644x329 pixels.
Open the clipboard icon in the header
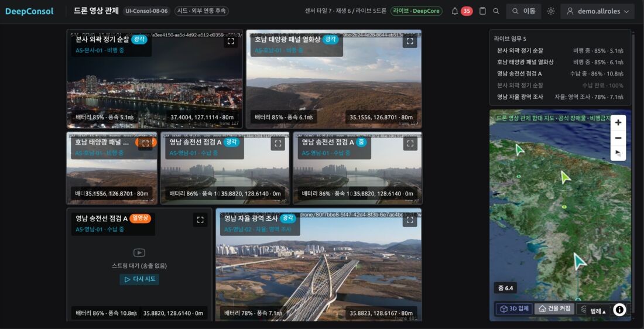(482, 11)
